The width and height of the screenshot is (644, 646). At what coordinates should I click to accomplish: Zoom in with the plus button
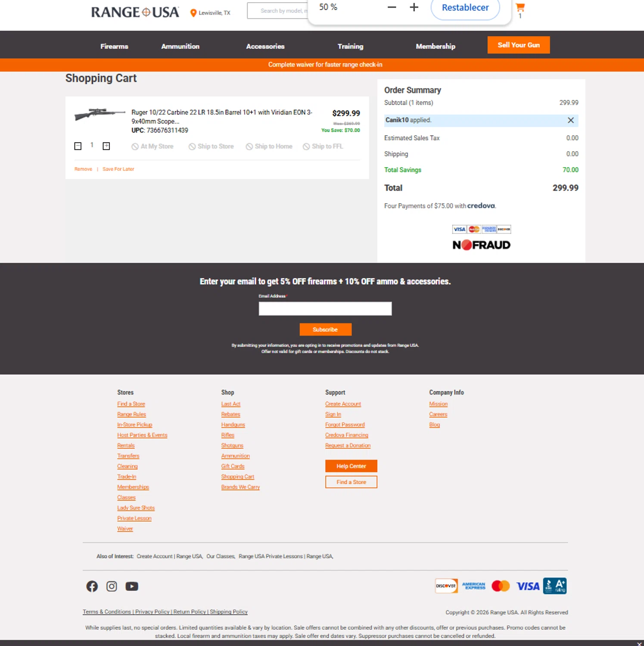click(x=414, y=7)
